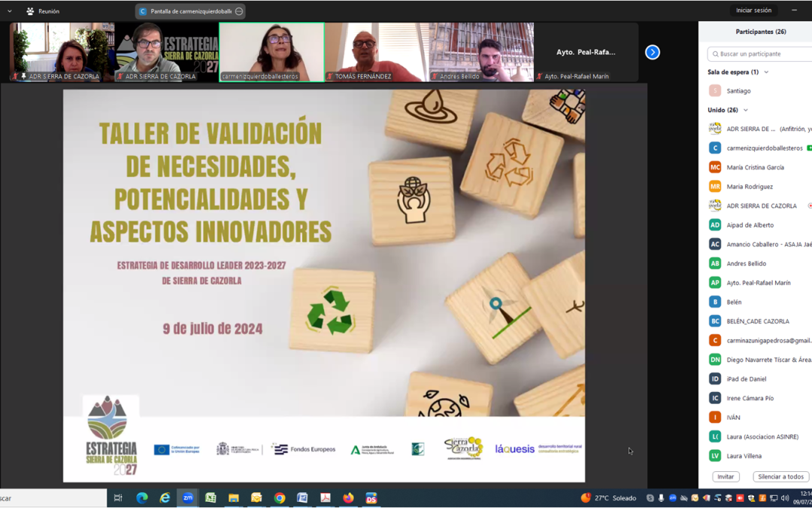Open the Reunión menu at top left
The image size is (812, 508).
click(42, 11)
